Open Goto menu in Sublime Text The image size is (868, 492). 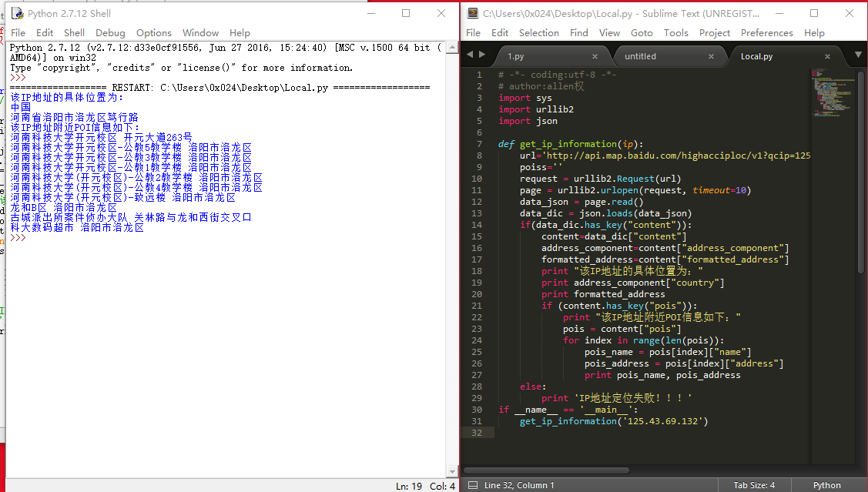[642, 32]
